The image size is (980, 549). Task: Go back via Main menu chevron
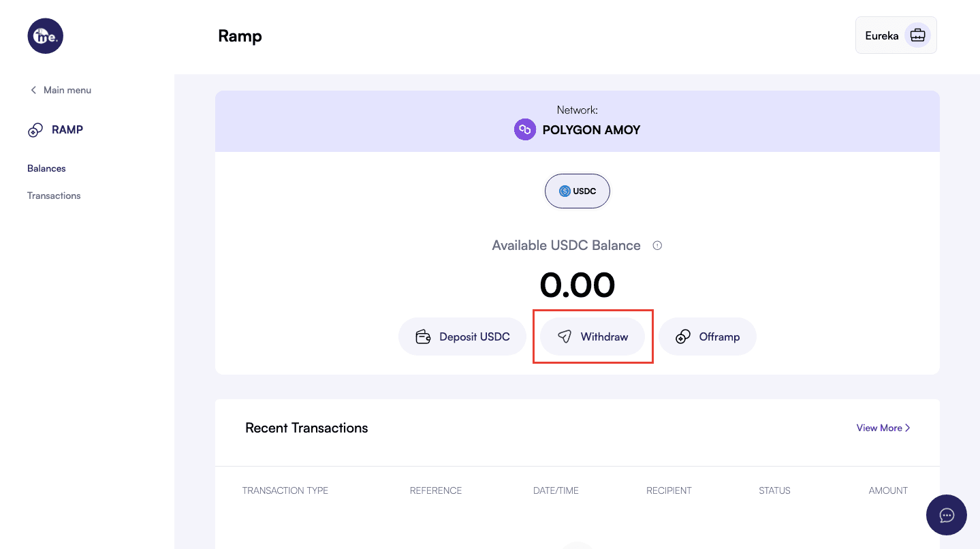coord(33,90)
